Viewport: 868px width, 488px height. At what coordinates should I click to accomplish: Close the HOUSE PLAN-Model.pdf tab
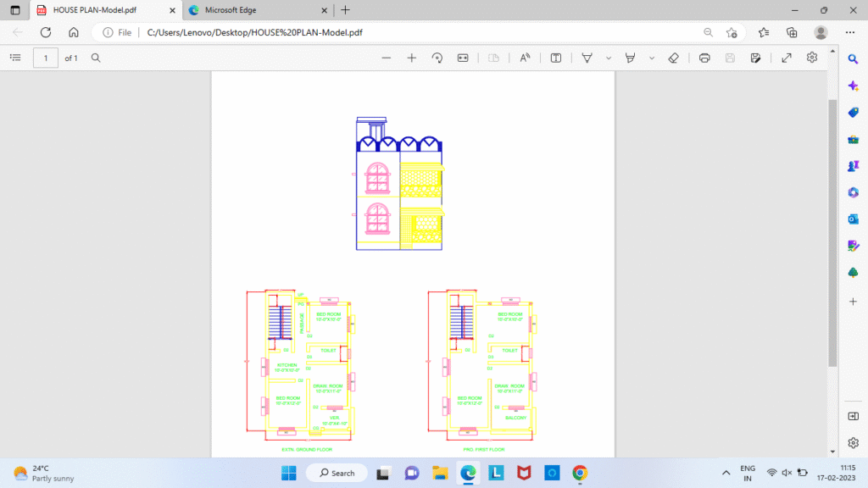point(172,10)
